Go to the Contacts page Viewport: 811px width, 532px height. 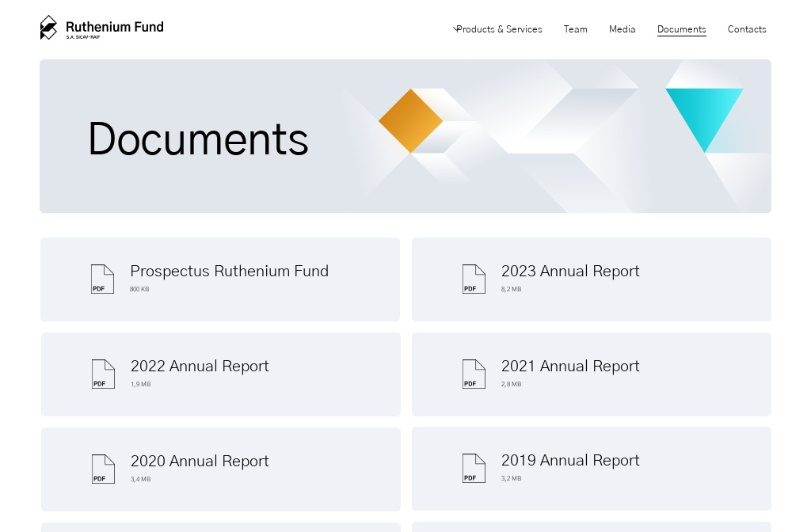click(747, 29)
